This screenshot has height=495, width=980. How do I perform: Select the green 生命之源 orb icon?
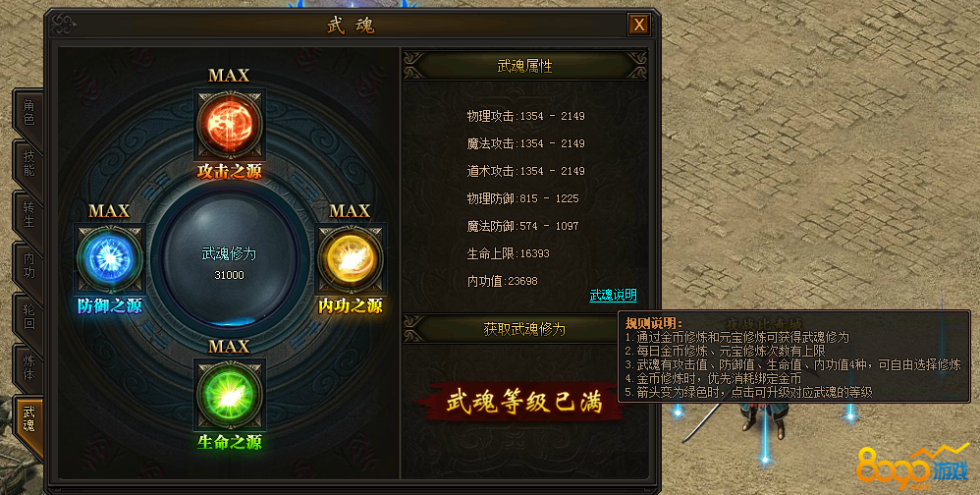(x=230, y=395)
